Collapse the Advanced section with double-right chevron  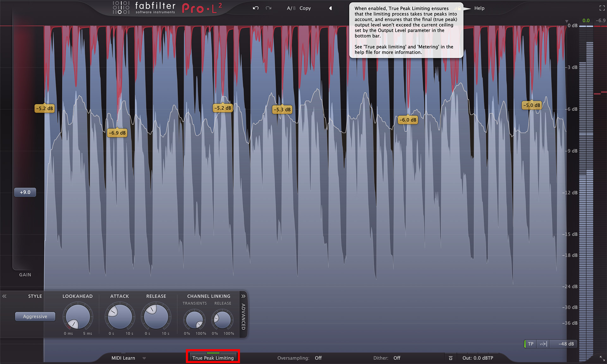point(243,296)
